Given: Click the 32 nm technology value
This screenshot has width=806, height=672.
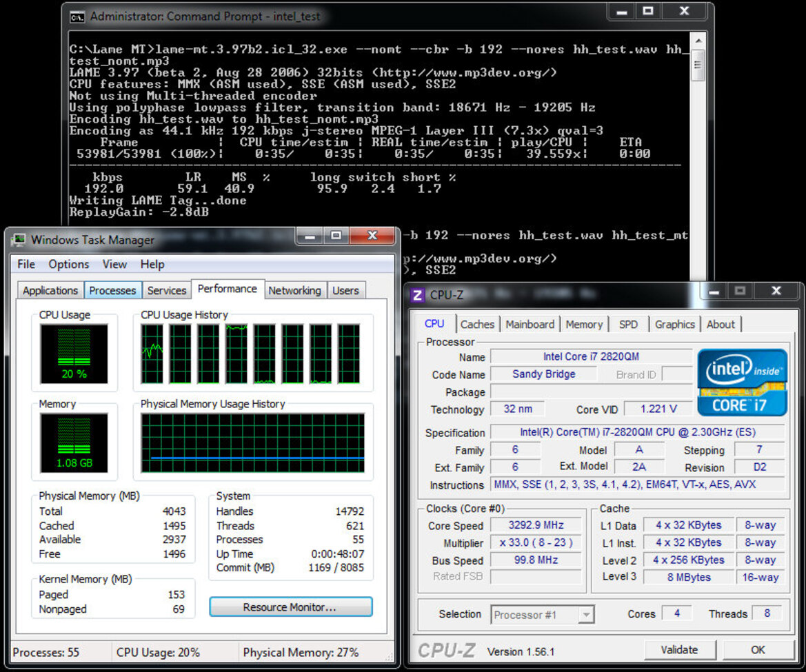Looking at the screenshot, I should (x=518, y=409).
